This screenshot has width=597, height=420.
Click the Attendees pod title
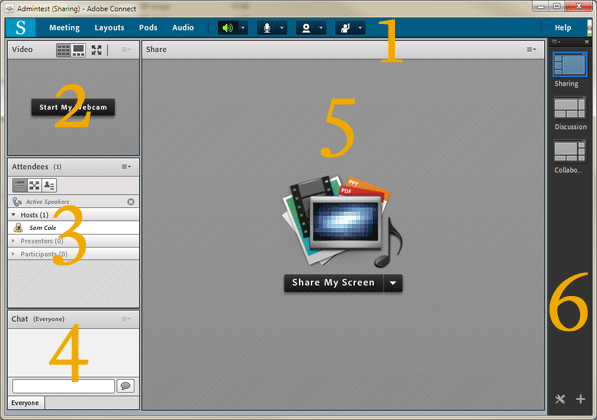click(30, 167)
